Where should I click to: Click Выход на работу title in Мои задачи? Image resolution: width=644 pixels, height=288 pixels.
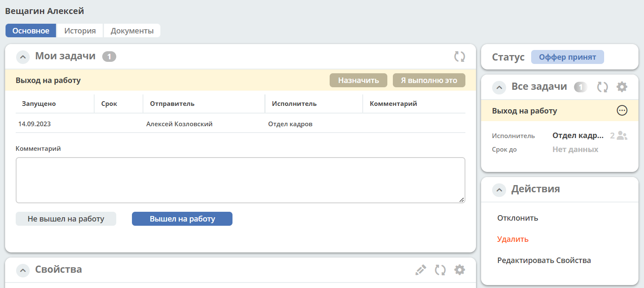click(48, 80)
